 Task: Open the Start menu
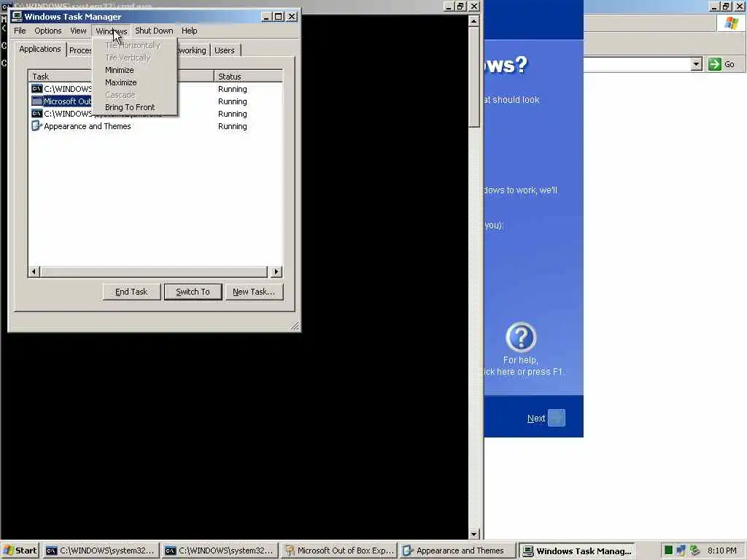20,551
